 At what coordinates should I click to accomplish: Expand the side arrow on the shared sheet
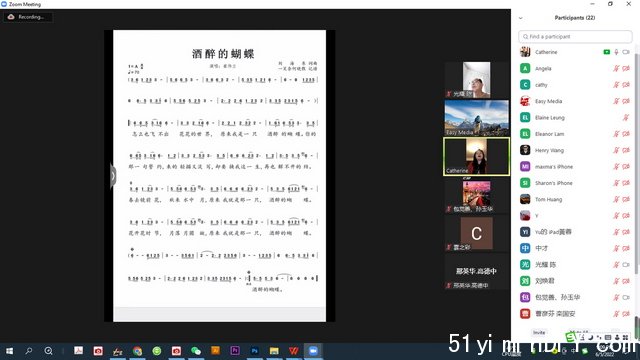pyautogui.click(x=113, y=176)
